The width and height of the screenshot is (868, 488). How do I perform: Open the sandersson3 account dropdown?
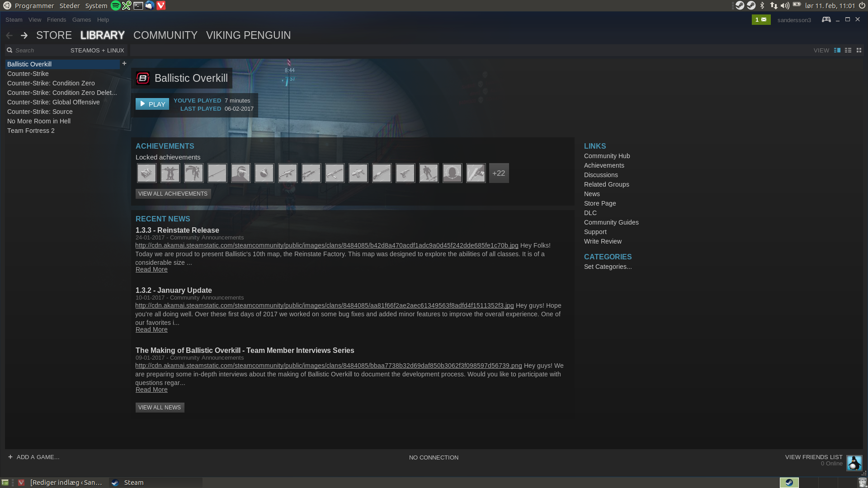(794, 20)
